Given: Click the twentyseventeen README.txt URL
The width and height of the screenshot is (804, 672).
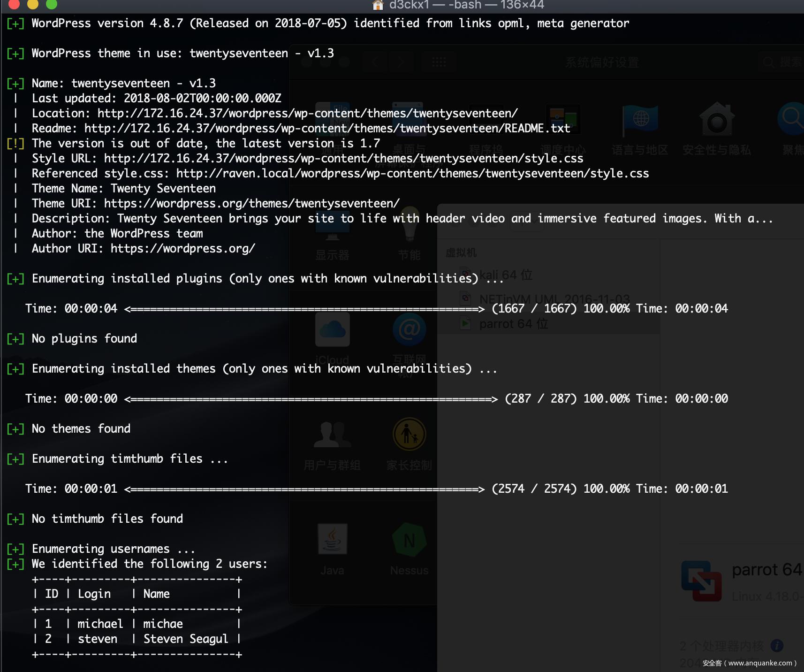Looking at the screenshot, I should 327,128.
